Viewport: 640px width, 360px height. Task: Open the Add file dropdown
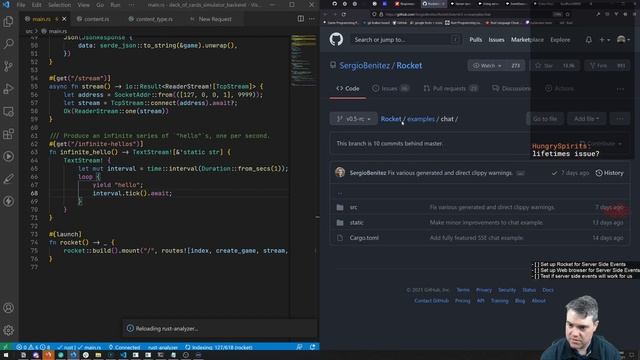pos(587,119)
